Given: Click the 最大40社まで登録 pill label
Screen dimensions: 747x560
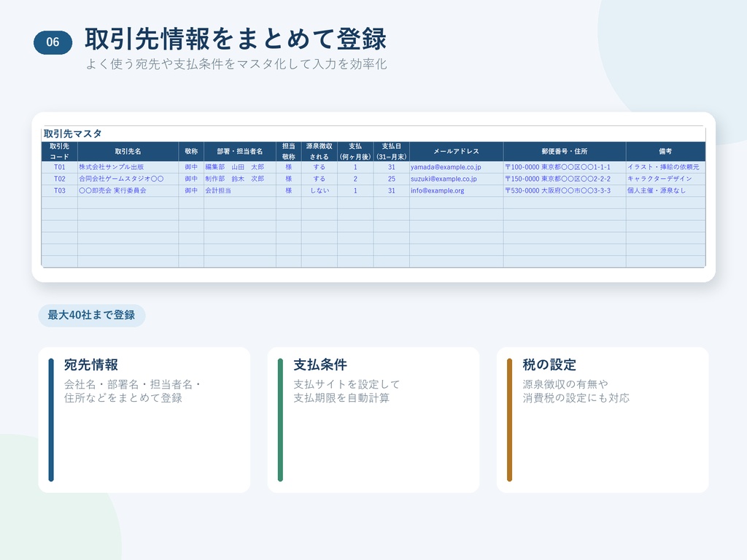Looking at the screenshot, I should [91, 315].
